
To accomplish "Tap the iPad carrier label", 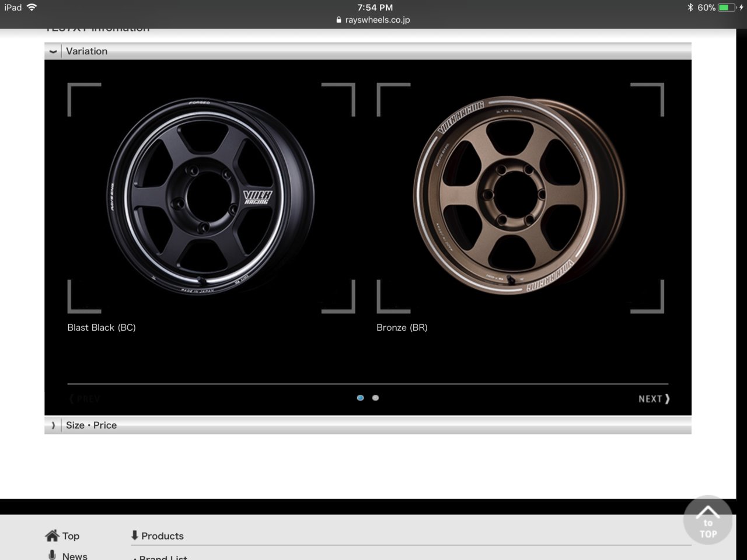I will point(13,7).
